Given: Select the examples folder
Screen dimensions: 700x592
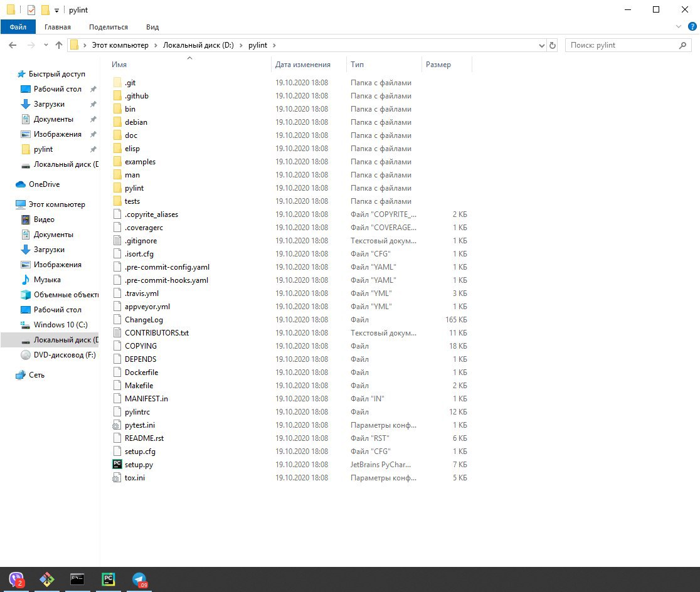Looking at the screenshot, I should point(140,162).
